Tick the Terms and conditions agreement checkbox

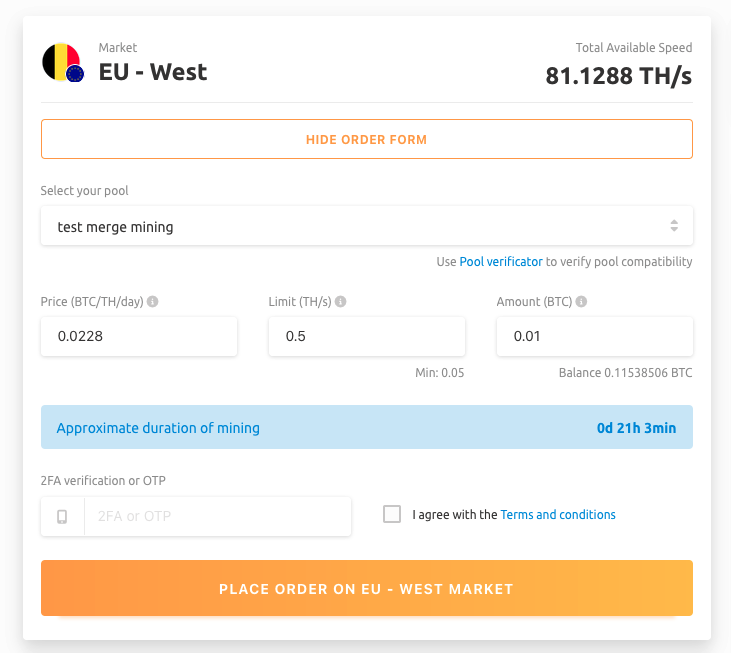click(x=392, y=514)
